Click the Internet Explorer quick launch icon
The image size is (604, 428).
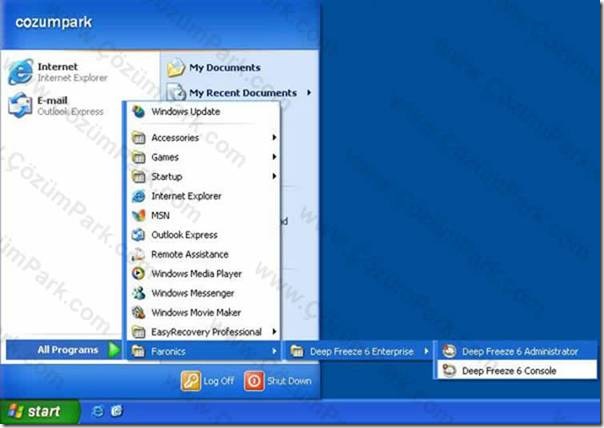click(97, 411)
